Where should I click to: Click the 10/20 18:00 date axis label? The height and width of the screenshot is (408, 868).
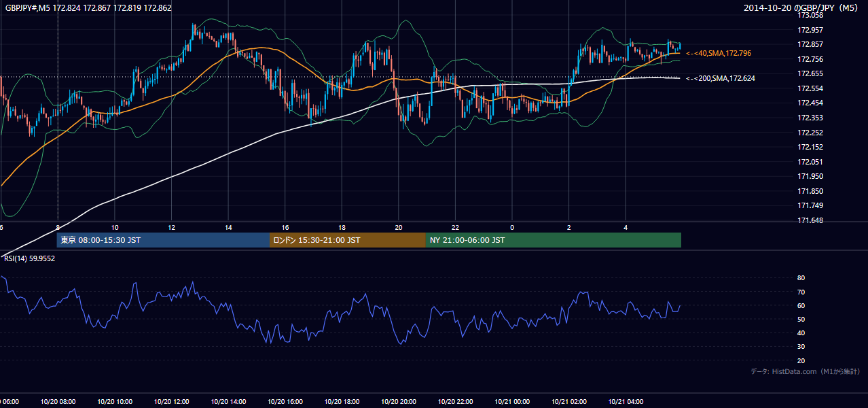[x=342, y=402]
